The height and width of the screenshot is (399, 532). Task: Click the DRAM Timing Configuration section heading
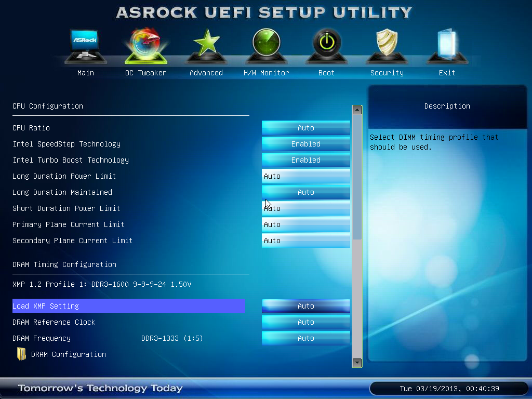(x=64, y=264)
